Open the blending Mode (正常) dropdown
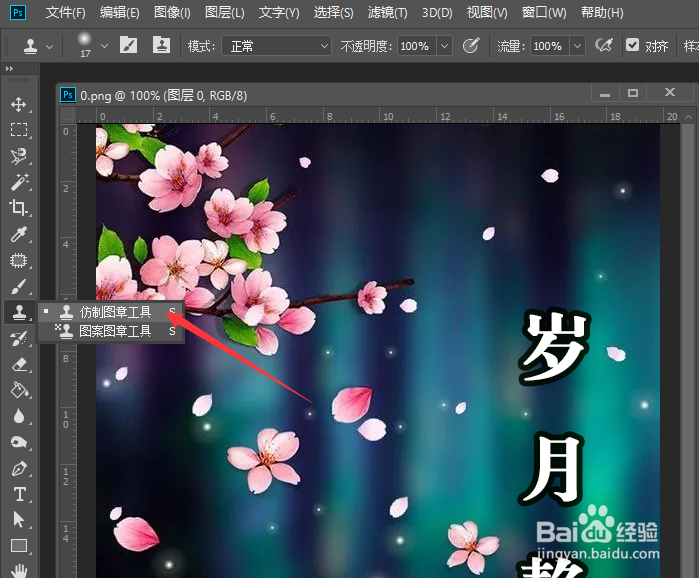This screenshot has height=578, width=699. pyautogui.click(x=276, y=46)
